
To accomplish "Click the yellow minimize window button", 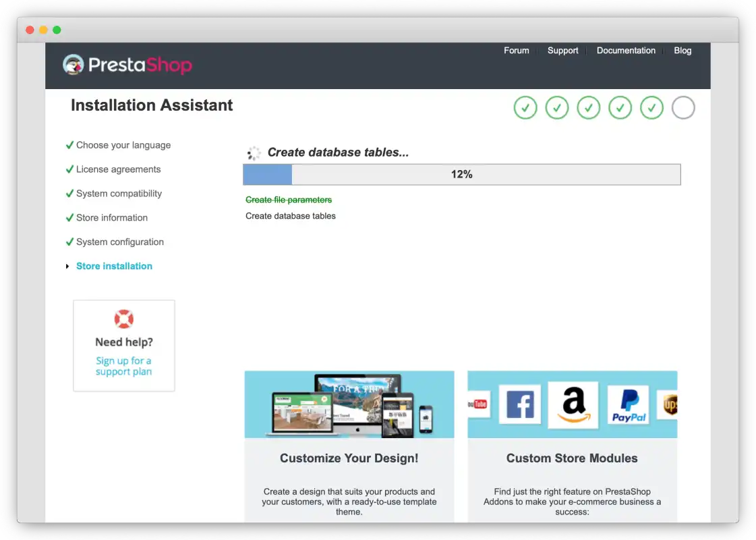I will (x=43, y=30).
